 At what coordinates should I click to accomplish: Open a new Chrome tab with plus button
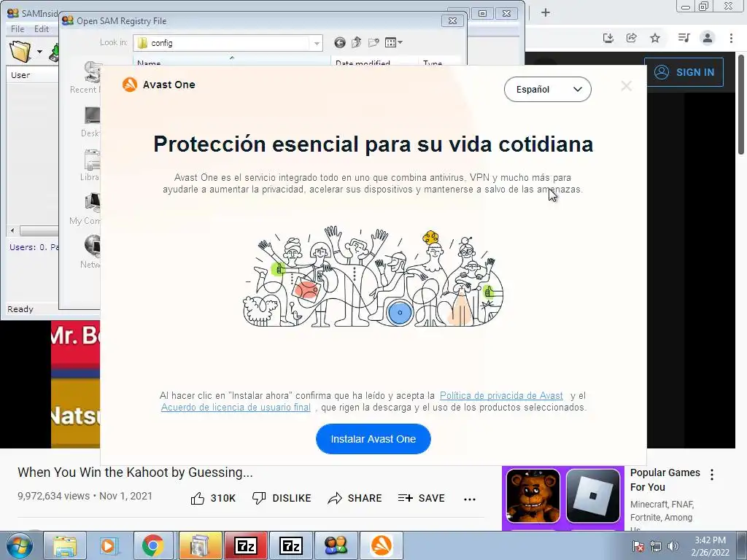tap(546, 12)
